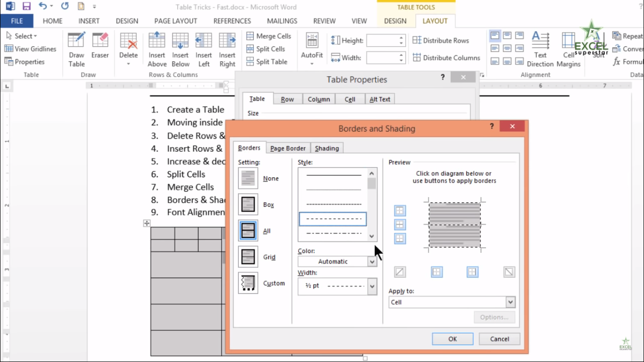644x362 pixels.
Task: Select the Draw Table tool
Action: pos(76,50)
